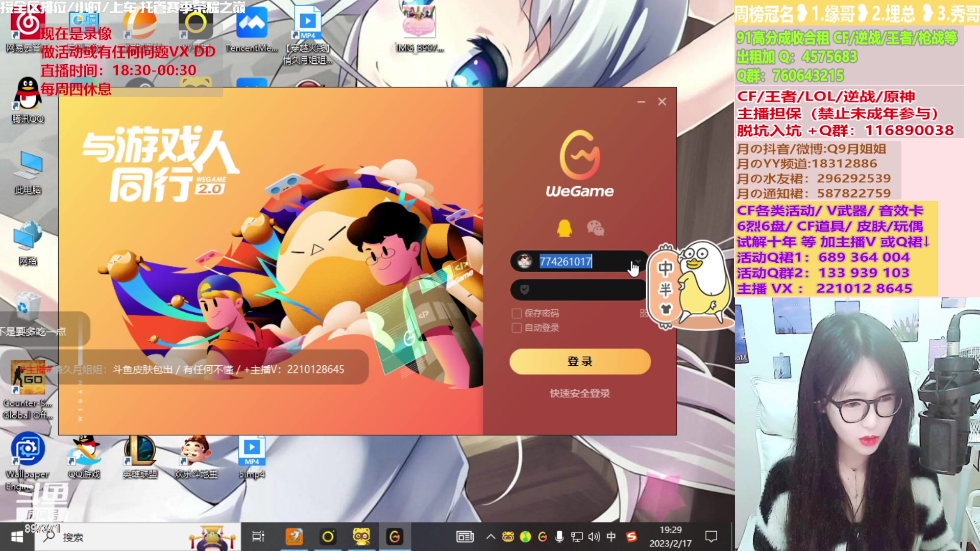980x551 pixels.
Task: Enable the 自动登录 checkbox
Action: pyautogui.click(x=517, y=328)
